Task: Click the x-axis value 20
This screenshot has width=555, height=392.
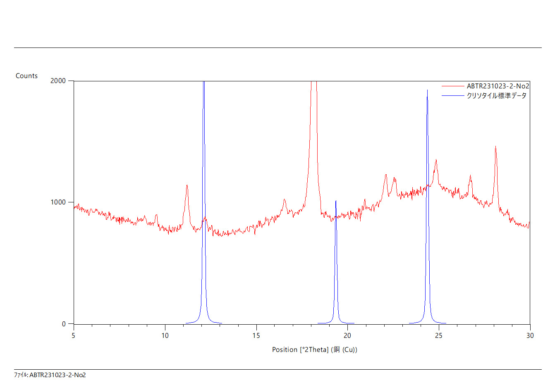Action: click(347, 335)
